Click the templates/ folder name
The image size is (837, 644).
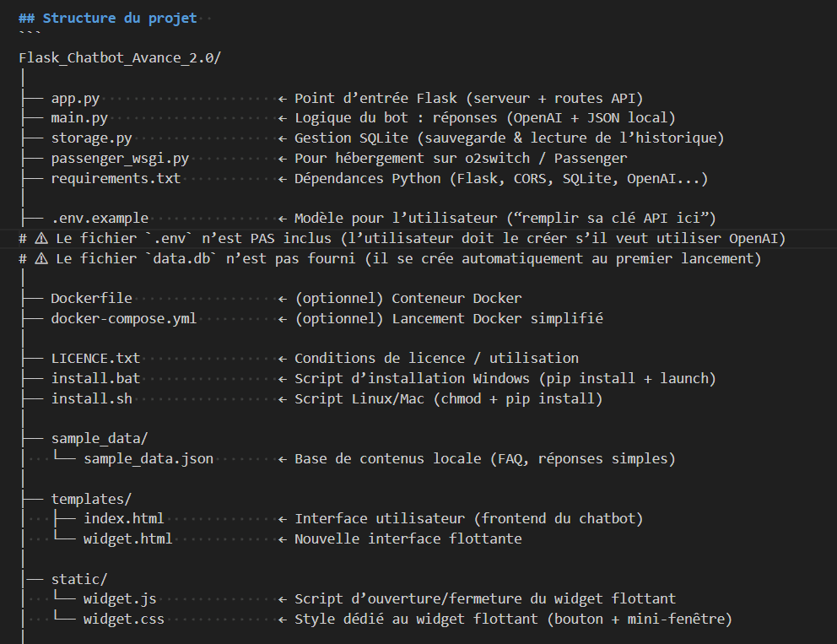click(91, 499)
